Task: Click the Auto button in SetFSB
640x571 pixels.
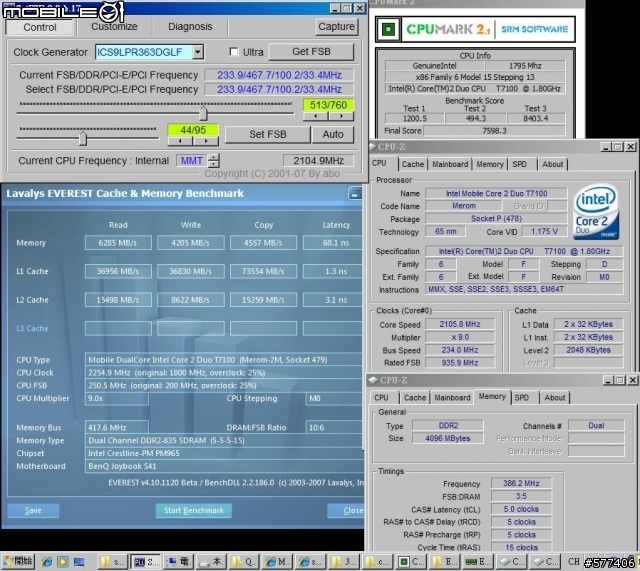Action: (x=333, y=134)
